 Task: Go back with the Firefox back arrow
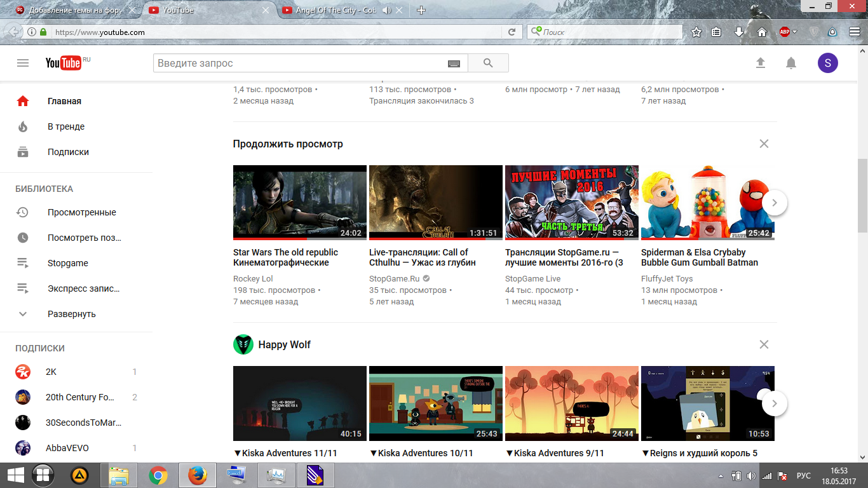click(13, 32)
